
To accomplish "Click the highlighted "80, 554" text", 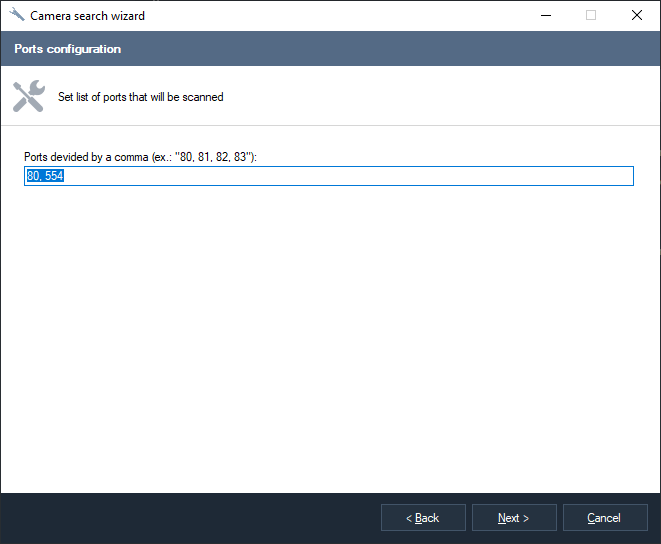I will [x=45, y=176].
